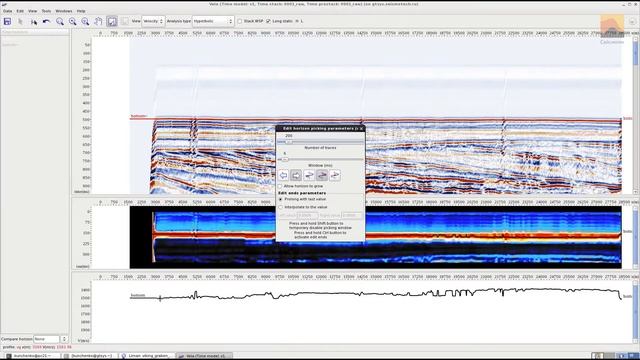Toggle the highlighted graph display toolbar button

point(112,21)
